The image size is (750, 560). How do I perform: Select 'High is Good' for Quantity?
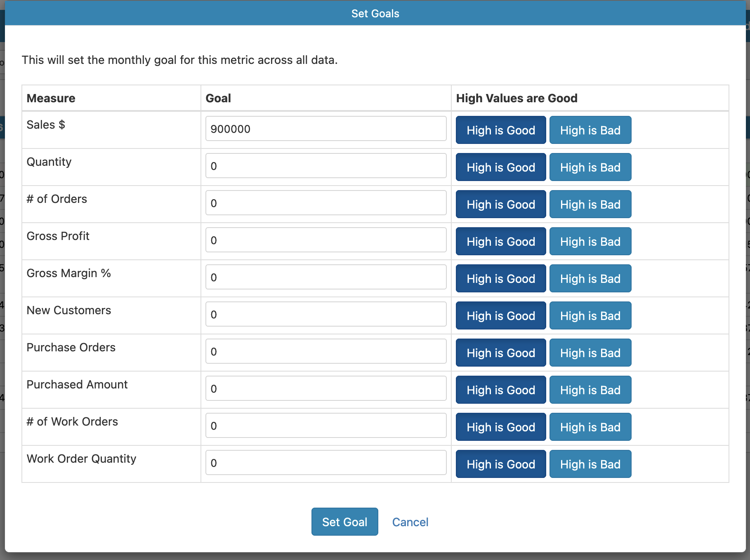(500, 167)
